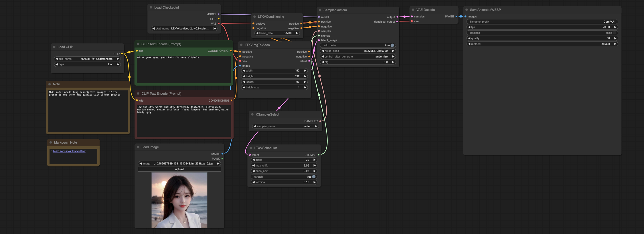644x234 pixels.
Task: Collapse the VAE Decode node via its dot
Action: tap(413, 10)
